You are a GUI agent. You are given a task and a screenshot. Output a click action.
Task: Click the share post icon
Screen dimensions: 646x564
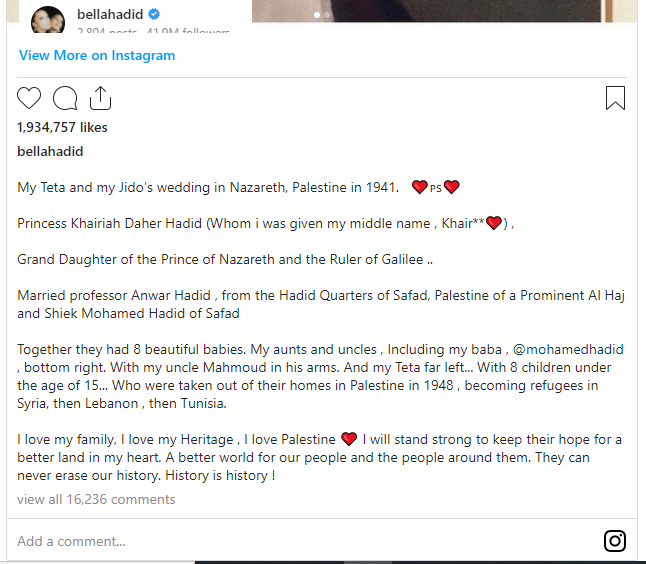click(x=100, y=98)
